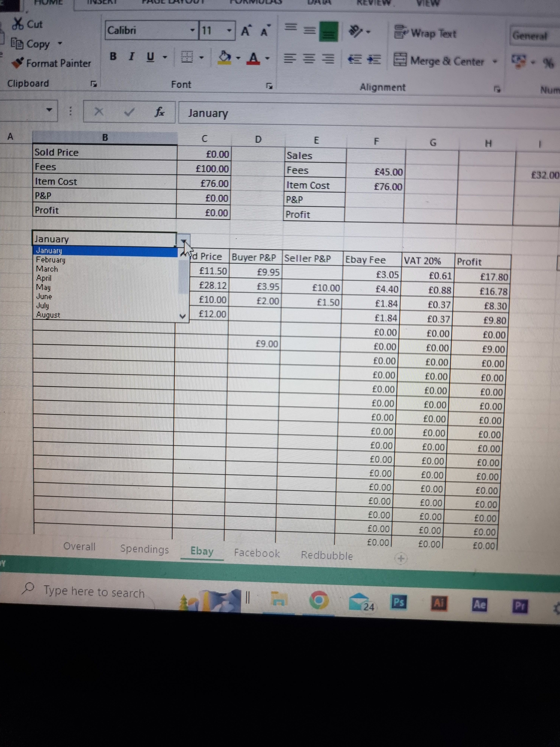Click the yellow fill color button
560x747 pixels.
coord(225,57)
